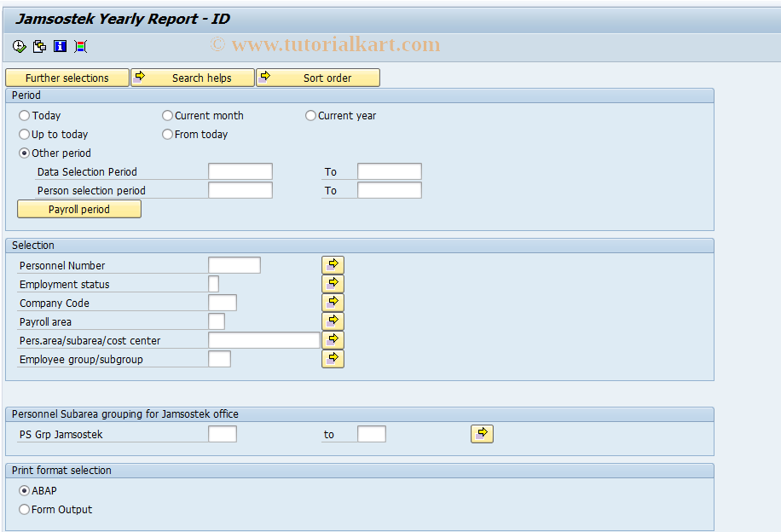This screenshot has width=781, height=532.
Task: Open multiple selection for Payroll area
Action: click(333, 321)
